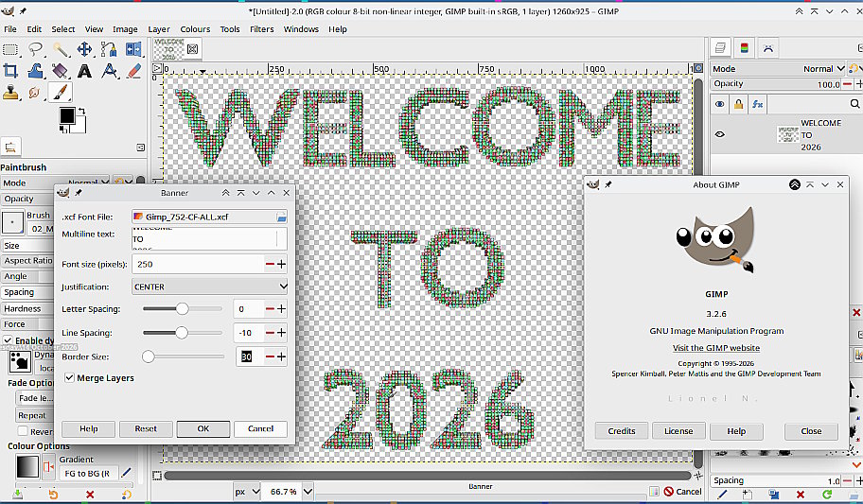
Task: Select the Clone stamp tool
Action: (10, 92)
